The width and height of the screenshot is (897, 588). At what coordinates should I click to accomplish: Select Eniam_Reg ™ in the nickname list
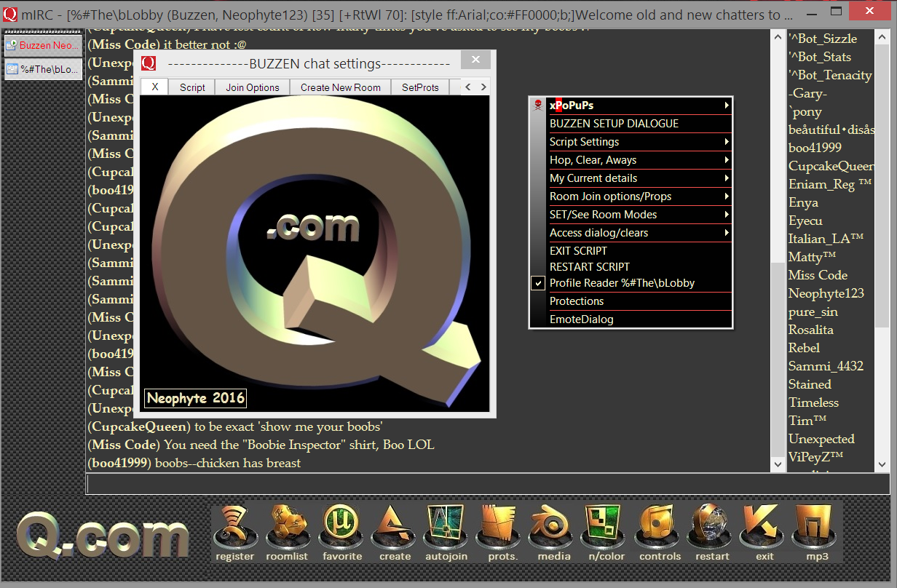pyautogui.click(x=830, y=184)
